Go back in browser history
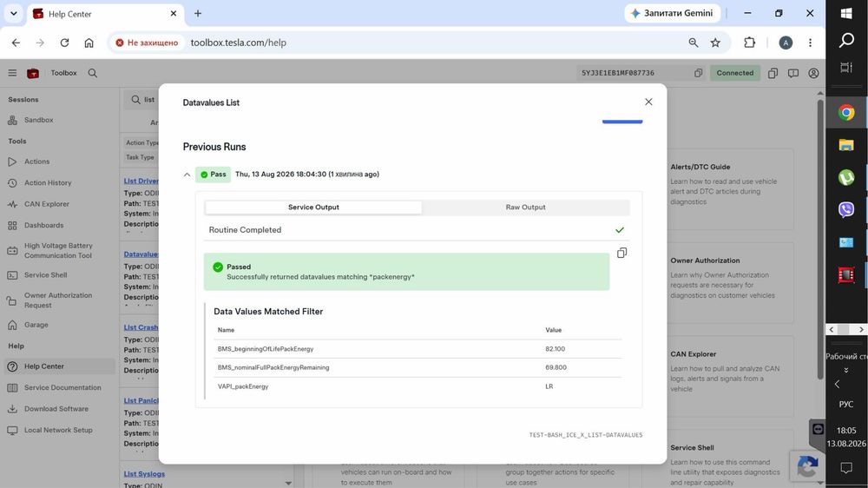868x488 pixels. click(x=16, y=43)
